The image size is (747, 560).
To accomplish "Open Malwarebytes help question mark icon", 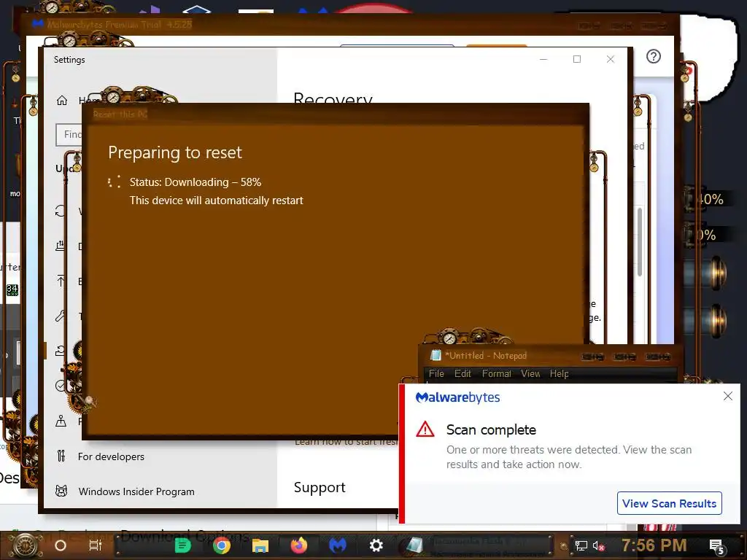I will [653, 57].
